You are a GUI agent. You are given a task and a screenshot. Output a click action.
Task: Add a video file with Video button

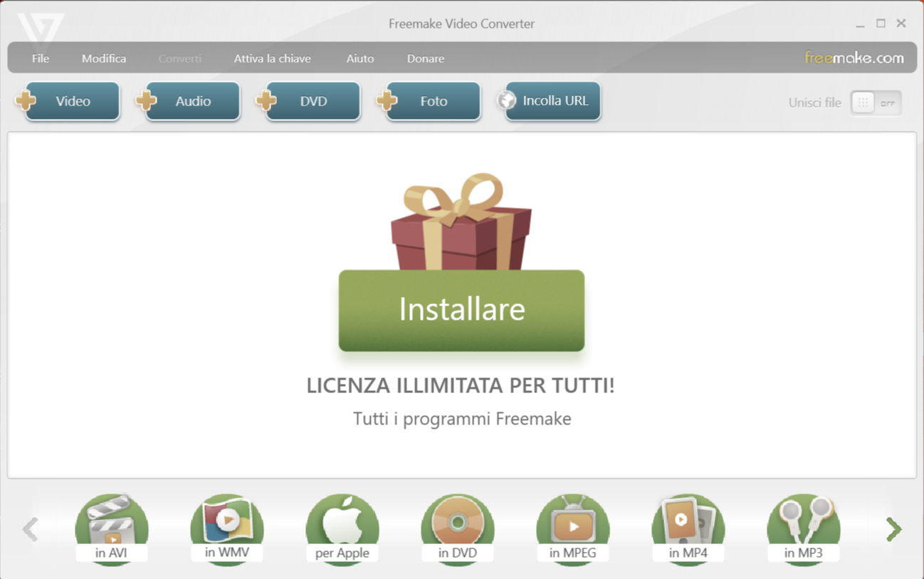point(68,101)
